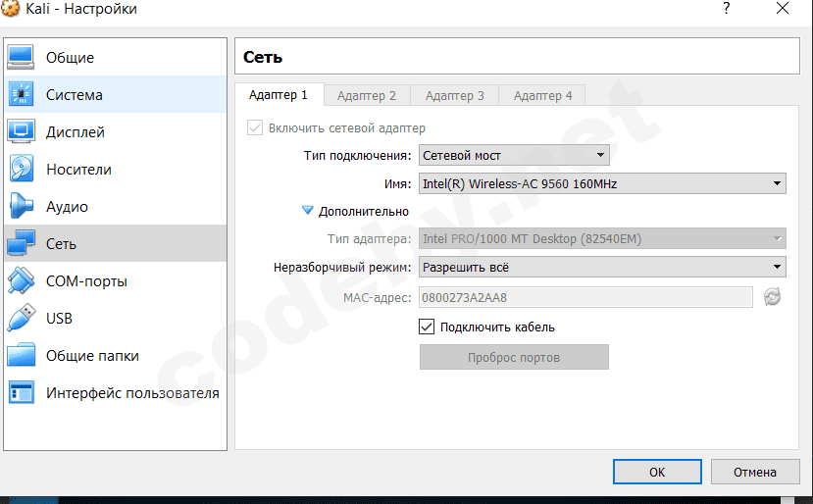813x504 pixels.
Task: Open the Неразборчивый режим dropdown
Action: point(602,267)
